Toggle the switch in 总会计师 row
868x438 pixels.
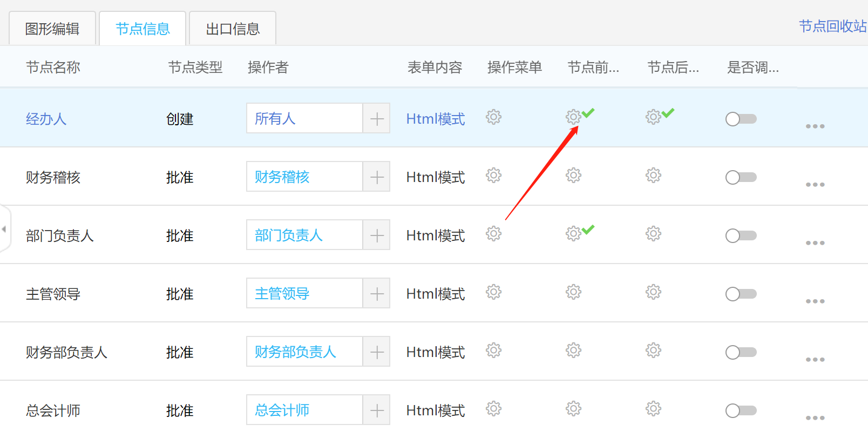click(741, 410)
